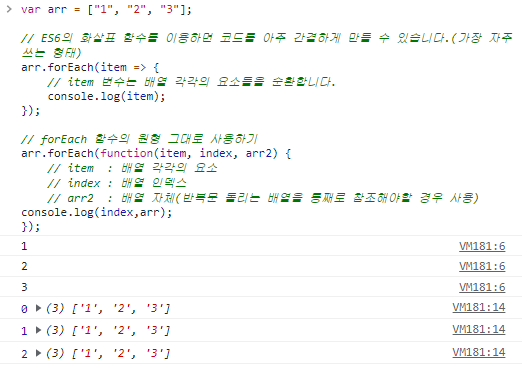This screenshot has height=369, width=522.
Task: Click the 'console.log(item);' line
Action: tap(106, 96)
